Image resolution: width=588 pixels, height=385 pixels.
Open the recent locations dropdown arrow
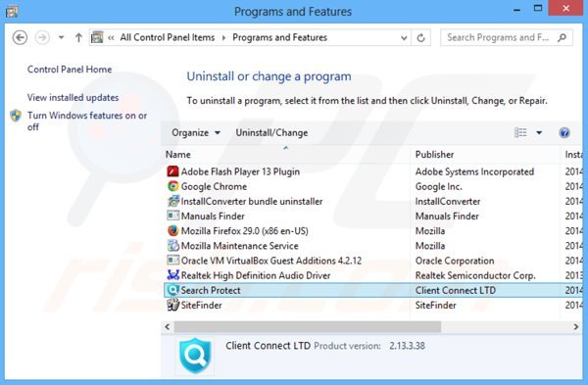61,37
